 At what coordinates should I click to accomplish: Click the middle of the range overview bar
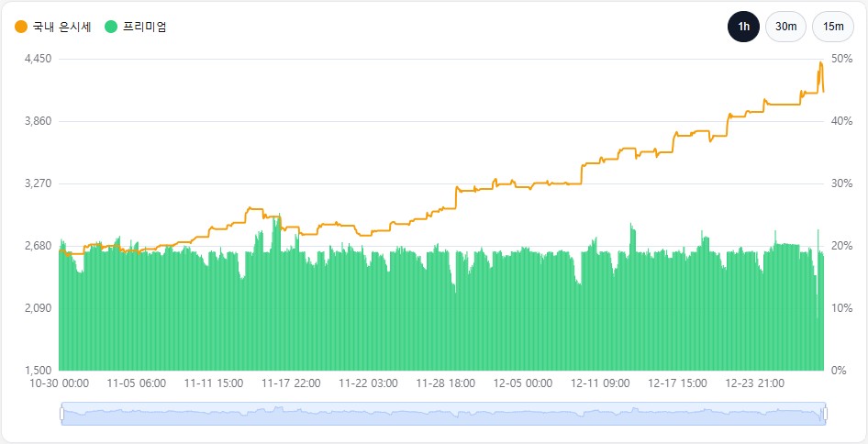click(x=443, y=414)
